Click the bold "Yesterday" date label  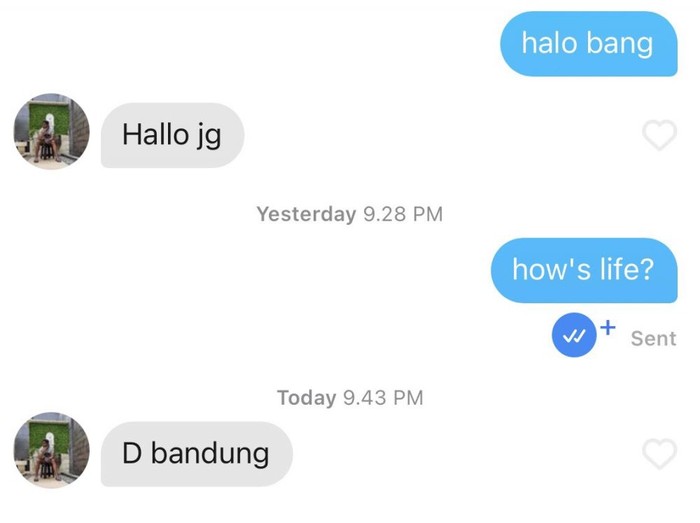click(306, 214)
